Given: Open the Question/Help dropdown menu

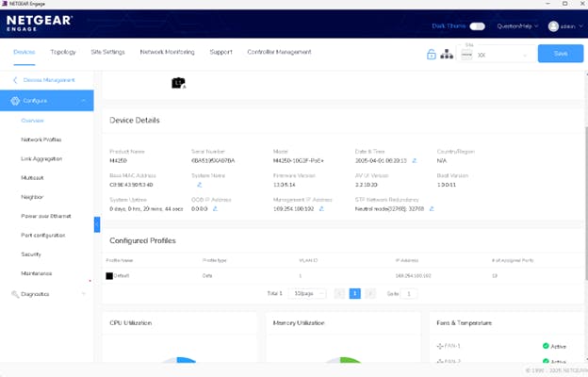Looking at the screenshot, I should 517,26.
